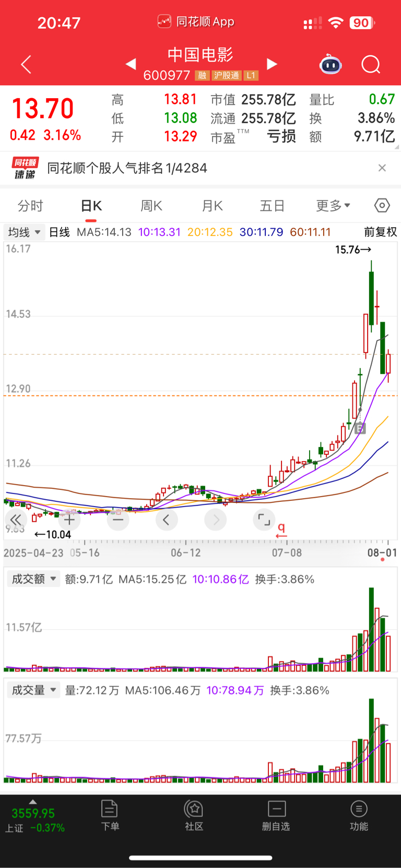
Task: Tap the 沪股通 badge
Action: click(227, 76)
